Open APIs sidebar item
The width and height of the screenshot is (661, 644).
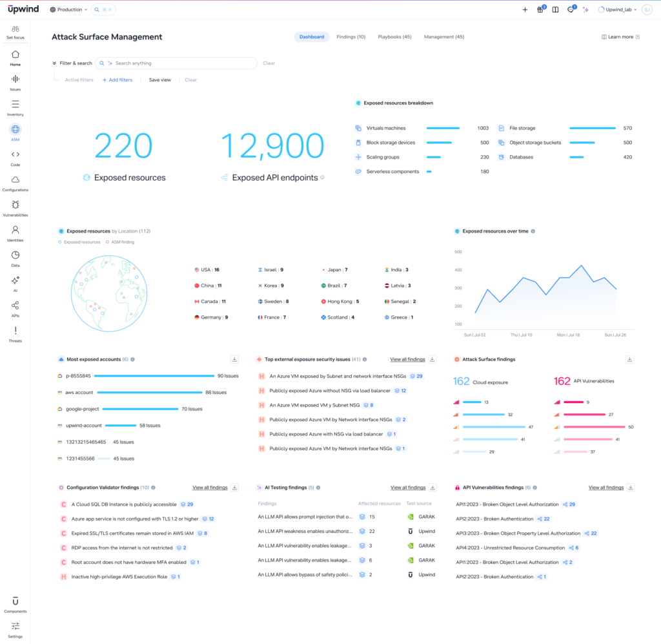coord(15,309)
